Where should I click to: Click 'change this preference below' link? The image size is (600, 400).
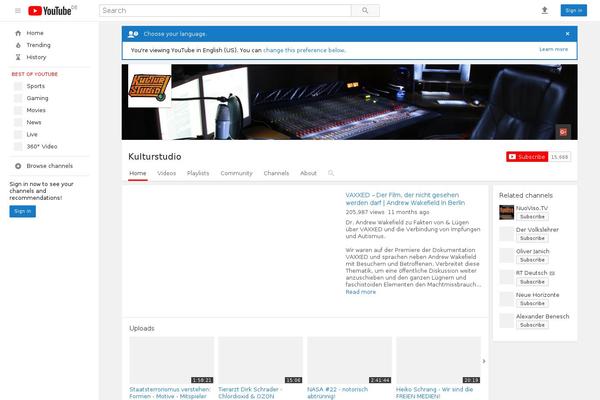304,50
